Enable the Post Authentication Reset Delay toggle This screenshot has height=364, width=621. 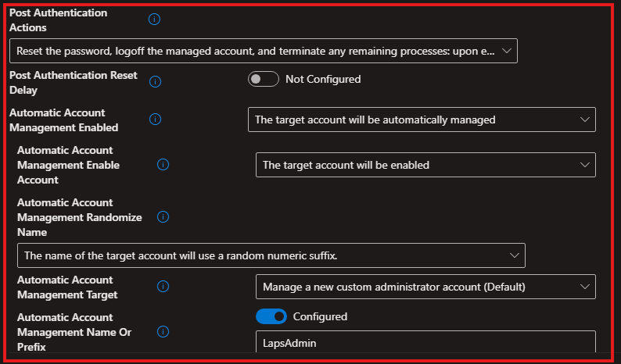[263, 79]
